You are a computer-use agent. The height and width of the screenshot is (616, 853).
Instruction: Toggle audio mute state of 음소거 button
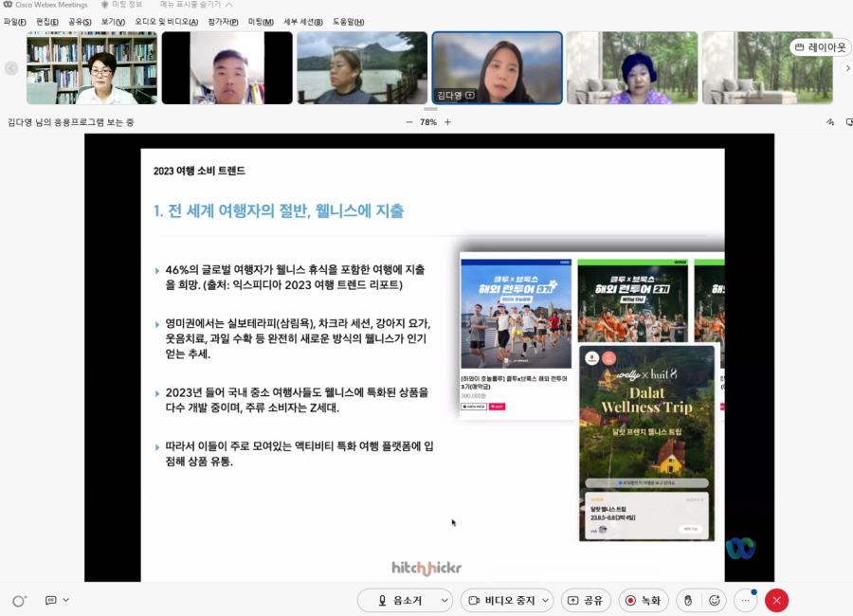(405, 600)
